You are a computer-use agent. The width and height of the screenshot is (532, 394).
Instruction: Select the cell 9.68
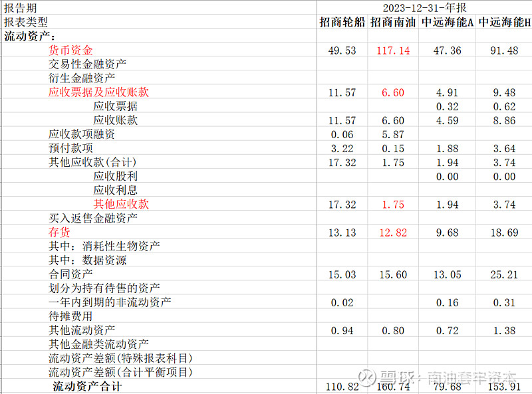(x=447, y=233)
